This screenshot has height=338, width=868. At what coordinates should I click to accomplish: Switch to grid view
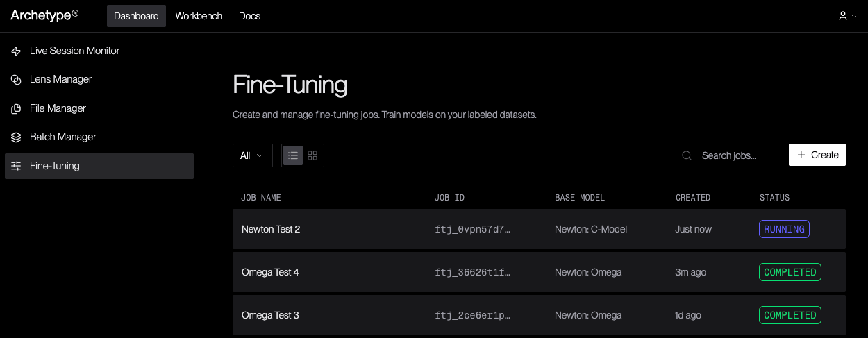312,155
